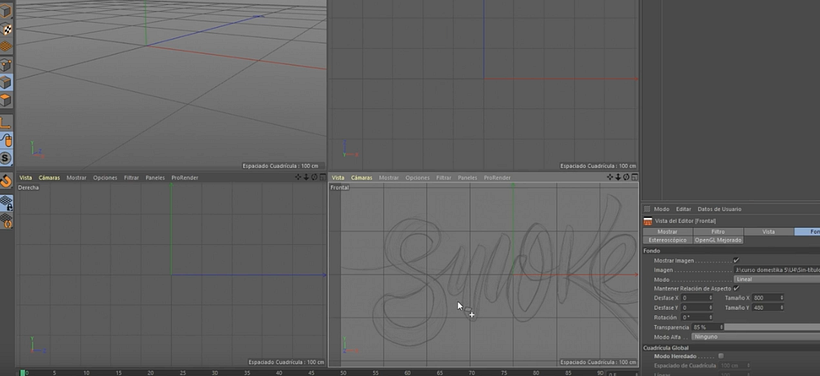Toggle Viewport Solo S icon
The height and width of the screenshot is (376, 820).
click(x=6, y=158)
